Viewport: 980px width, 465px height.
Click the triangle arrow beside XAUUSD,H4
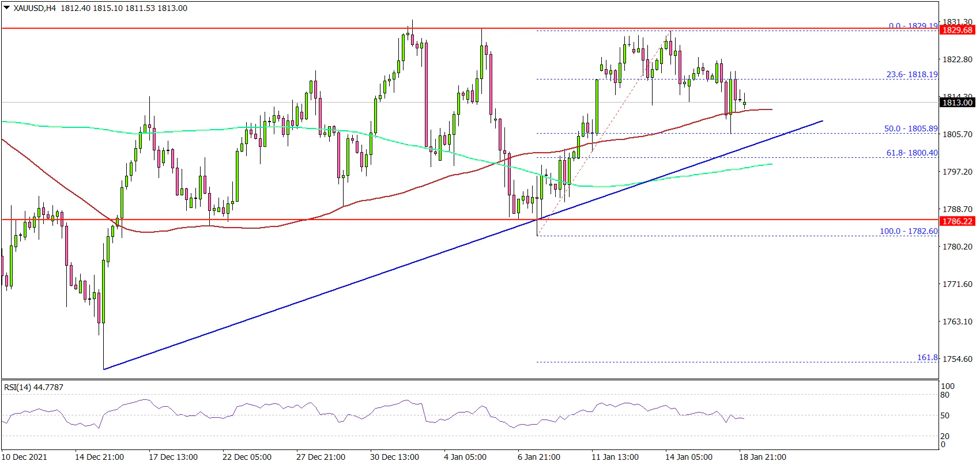pyautogui.click(x=7, y=9)
